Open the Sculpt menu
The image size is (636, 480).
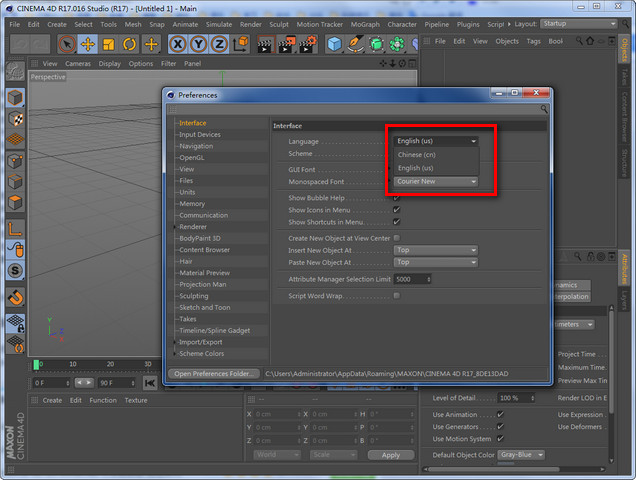[x=279, y=24]
